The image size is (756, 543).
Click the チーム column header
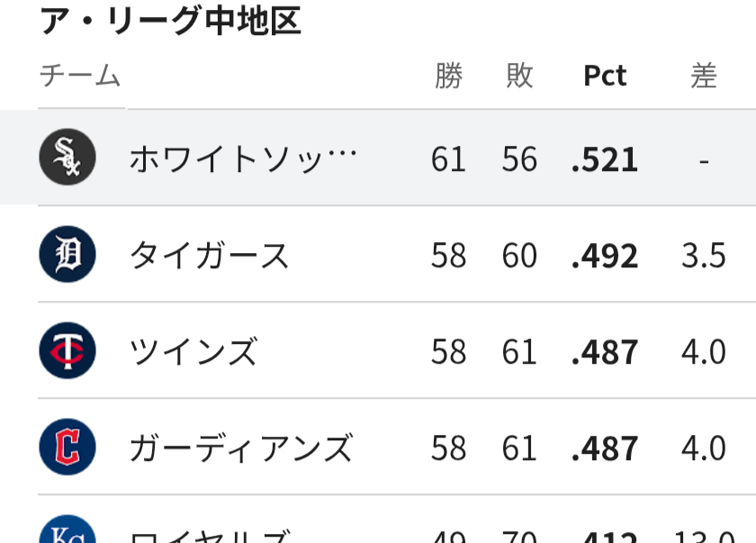click(80, 76)
